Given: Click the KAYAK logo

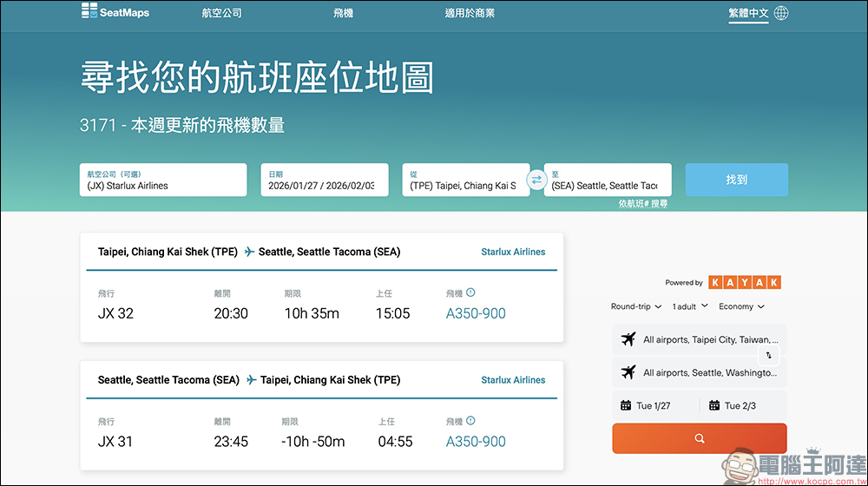Looking at the screenshot, I should 745,282.
